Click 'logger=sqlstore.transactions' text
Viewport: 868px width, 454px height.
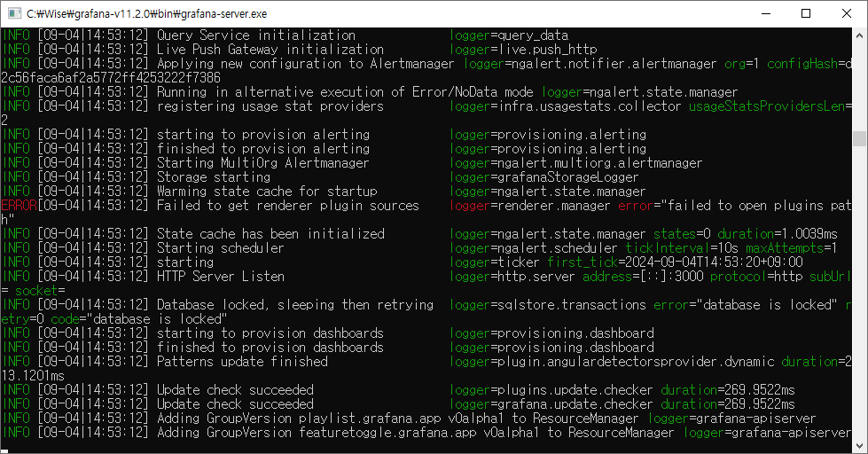[x=547, y=304]
